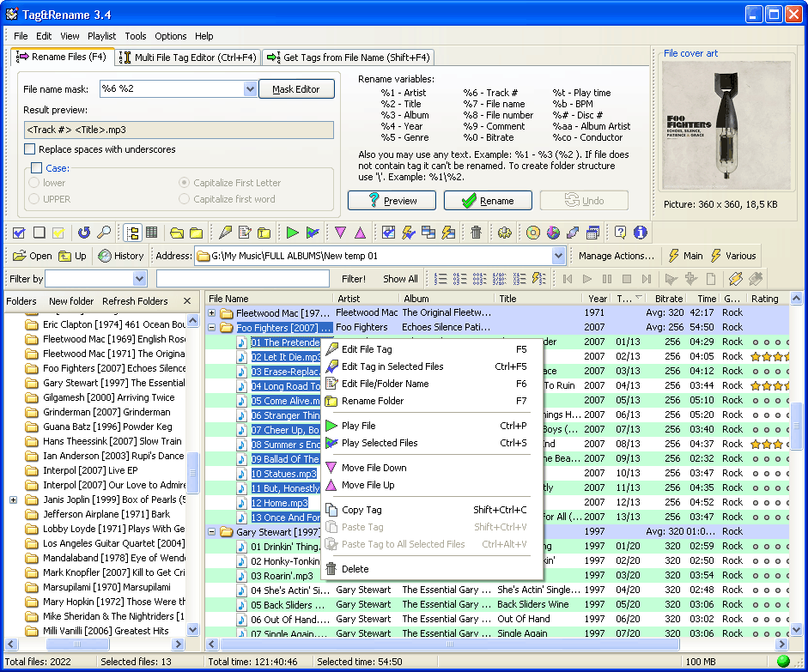
Task: Click the Up folder button
Action: (x=73, y=256)
